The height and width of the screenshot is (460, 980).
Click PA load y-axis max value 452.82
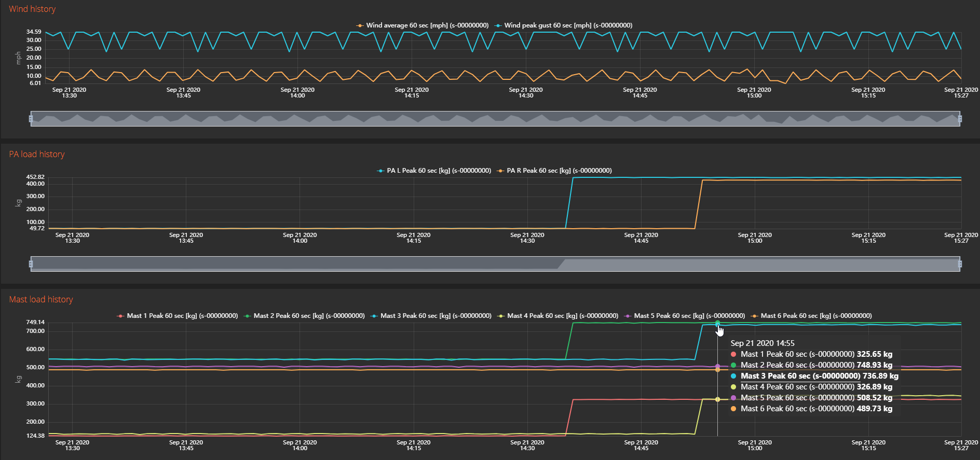35,177
